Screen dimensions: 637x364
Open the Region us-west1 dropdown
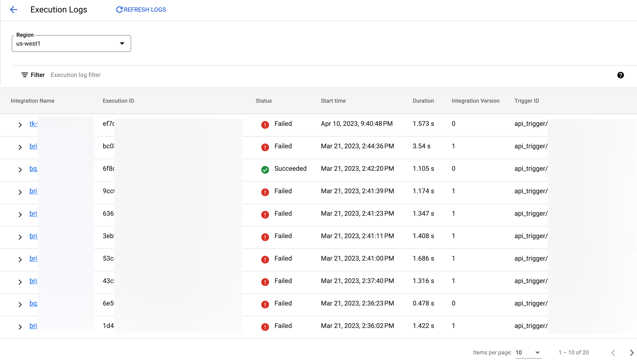click(x=71, y=43)
